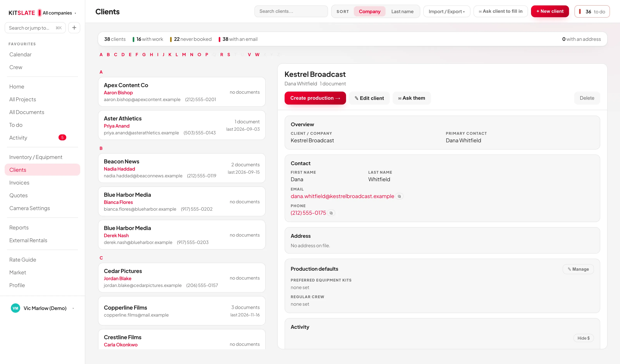Click Search or jump to field
The width and height of the screenshot is (620, 364).
35,28
